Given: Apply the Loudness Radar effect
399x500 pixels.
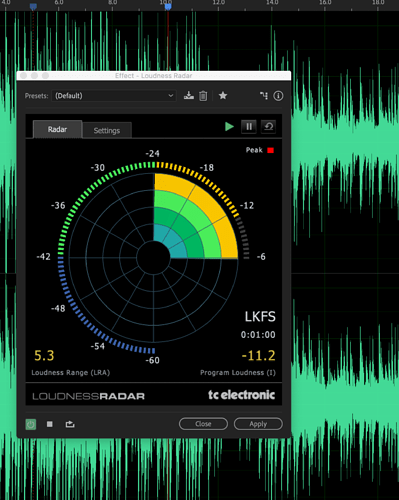Looking at the screenshot, I should tap(258, 424).
